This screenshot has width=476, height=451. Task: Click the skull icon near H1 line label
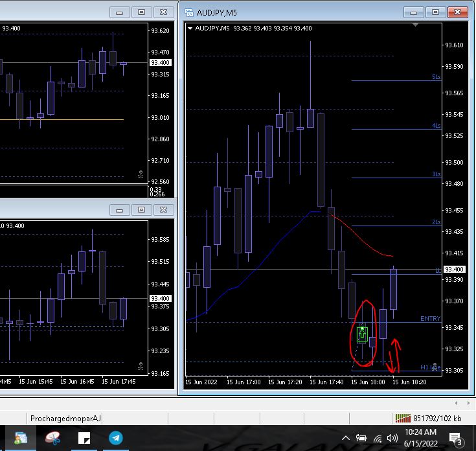436,367
